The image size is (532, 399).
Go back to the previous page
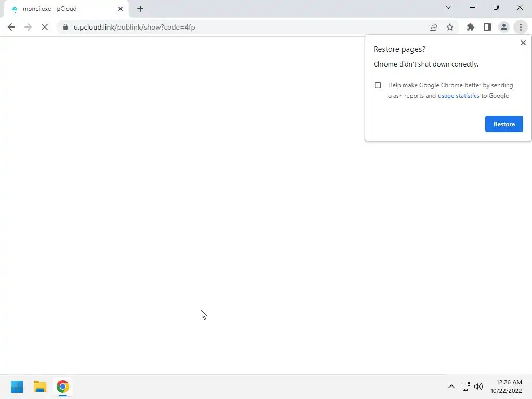coord(11,27)
